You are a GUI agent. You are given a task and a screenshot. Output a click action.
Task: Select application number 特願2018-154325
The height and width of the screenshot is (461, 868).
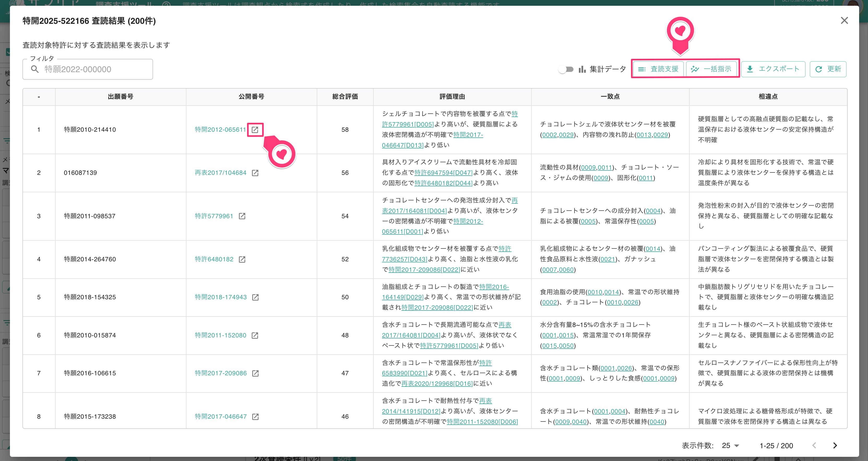pyautogui.click(x=90, y=297)
